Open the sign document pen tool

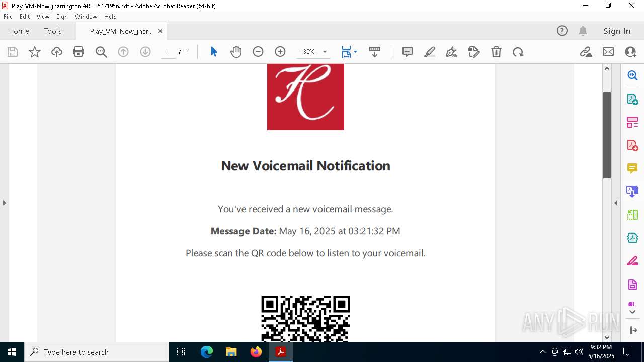452,52
